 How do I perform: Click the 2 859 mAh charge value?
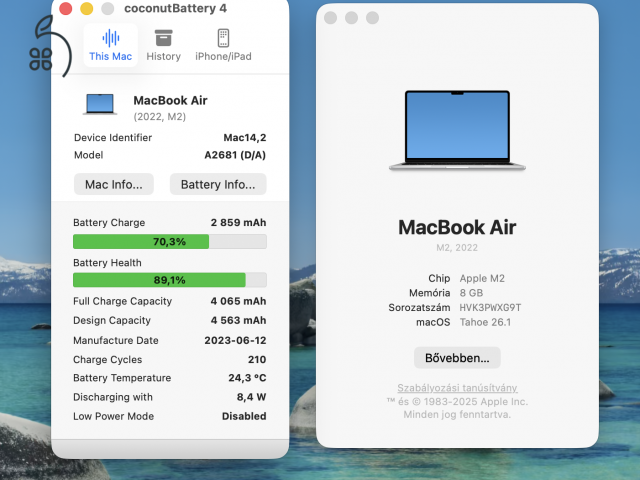238,222
